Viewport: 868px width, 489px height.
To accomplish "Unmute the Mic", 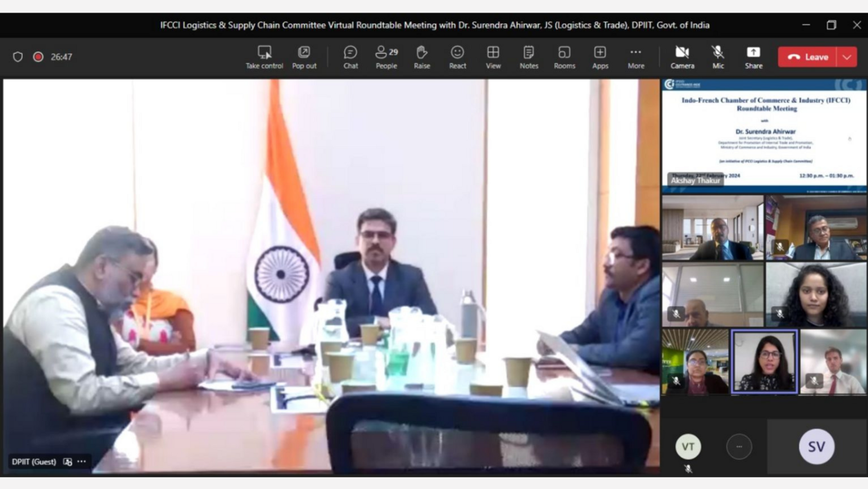I will [718, 57].
